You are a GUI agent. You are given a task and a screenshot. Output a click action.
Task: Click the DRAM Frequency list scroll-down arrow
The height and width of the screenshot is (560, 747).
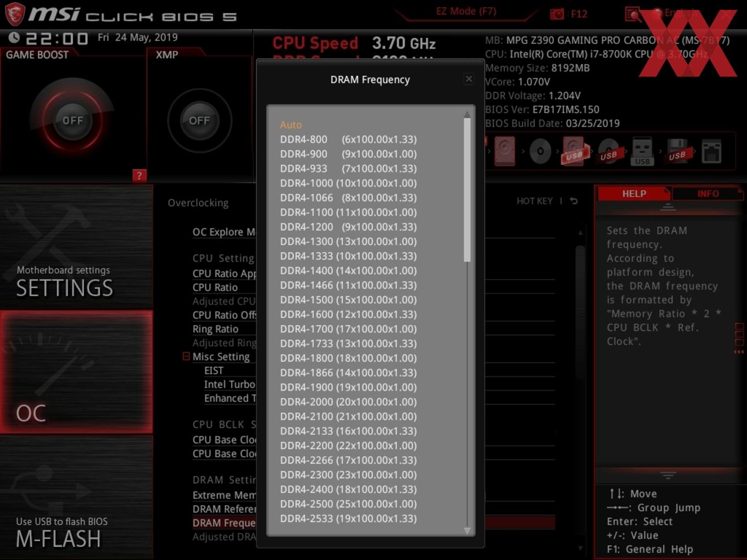tap(467, 530)
